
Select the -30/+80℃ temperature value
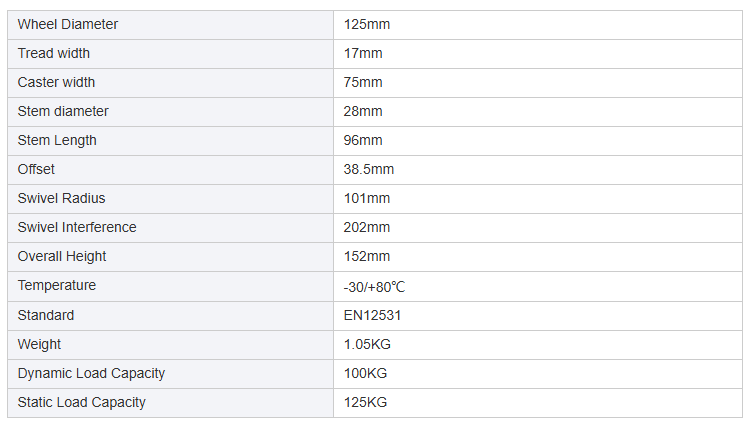pos(374,286)
